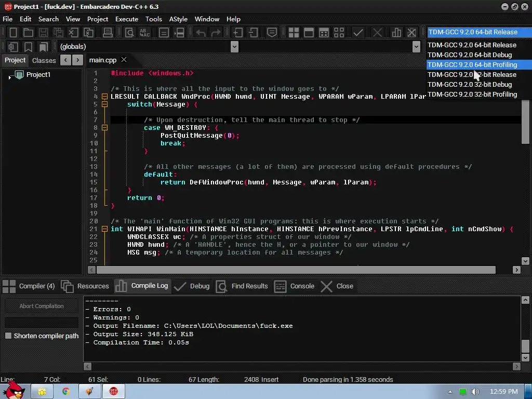
Task: Click the New file toolbar icon
Action: [13, 33]
